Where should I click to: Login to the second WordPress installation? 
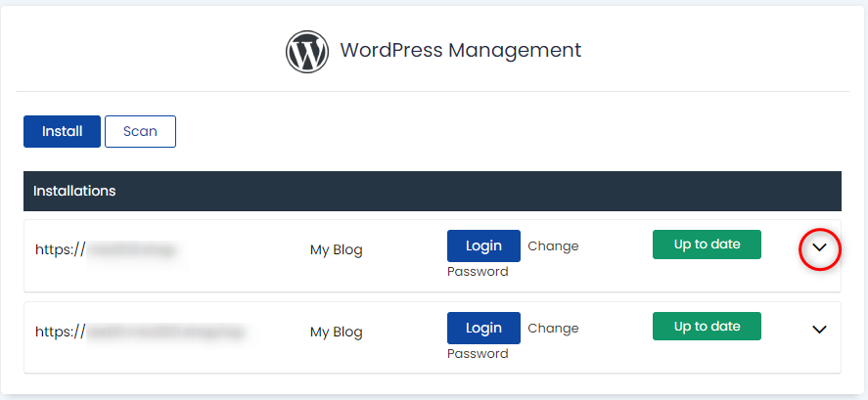483,328
